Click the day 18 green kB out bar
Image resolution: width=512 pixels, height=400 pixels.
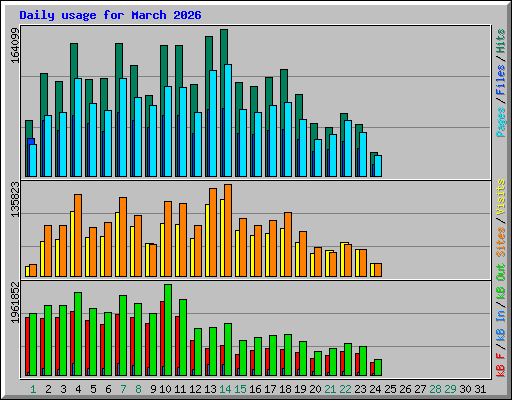(x=288, y=355)
